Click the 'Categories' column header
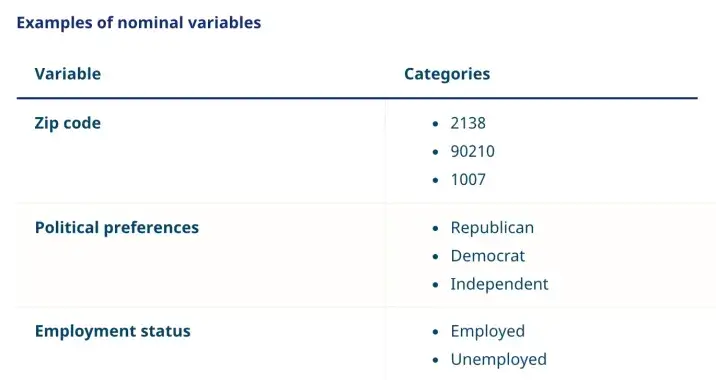Viewport: 716px width, 380px height. [x=447, y=74]
